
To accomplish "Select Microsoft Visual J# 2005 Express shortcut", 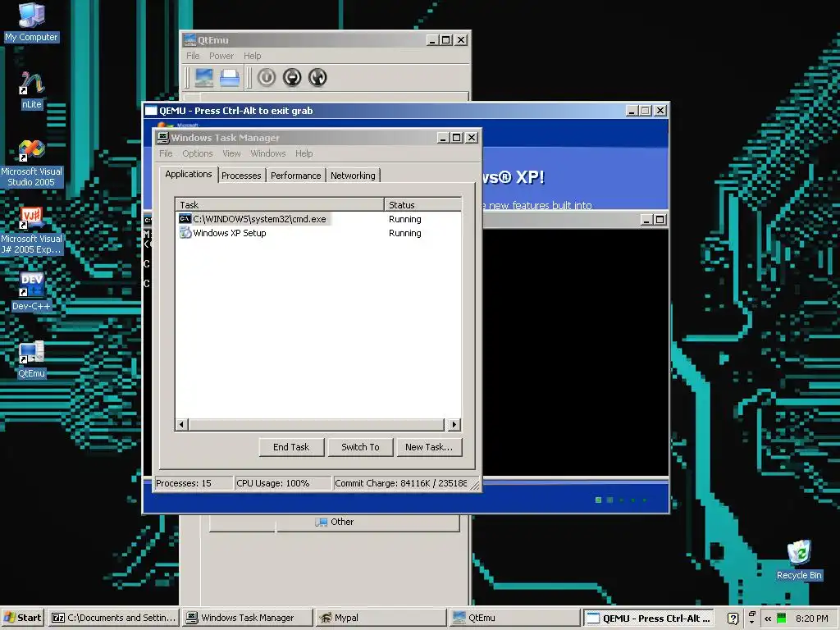I will click(32, 231).
